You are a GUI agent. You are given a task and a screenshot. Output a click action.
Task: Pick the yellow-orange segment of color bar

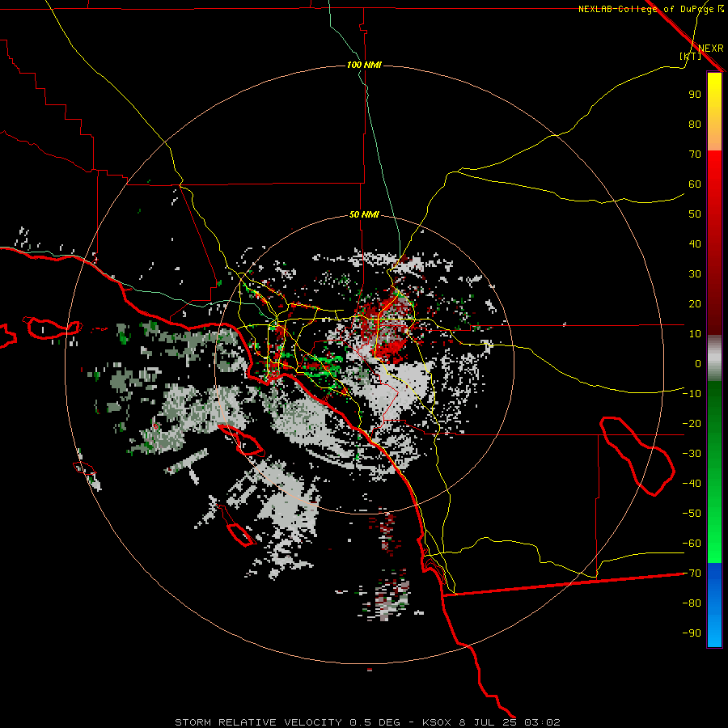714,112
